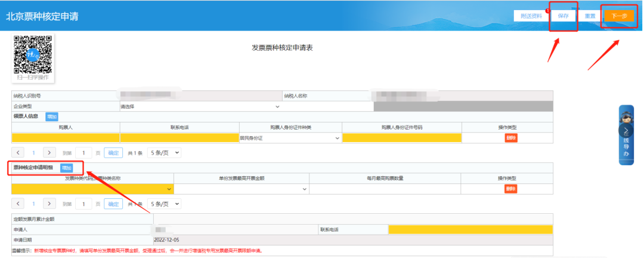
Task: Focus the 定额发票月累计金额 field
Action: coord(353,219)
